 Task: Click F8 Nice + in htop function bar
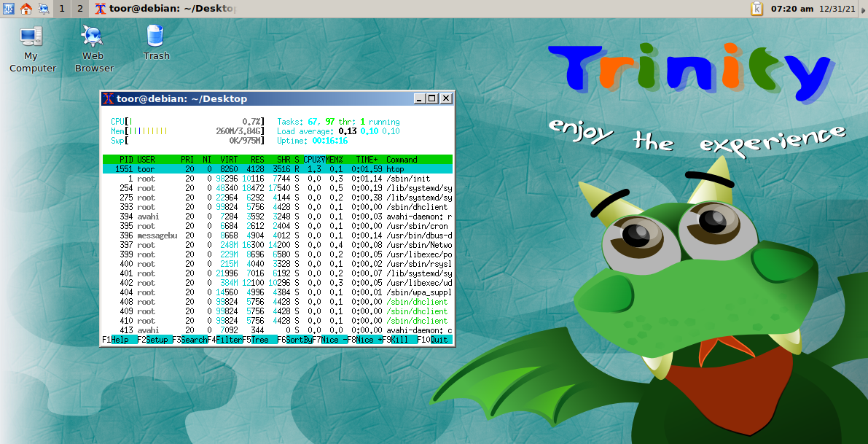pos(365,339)
